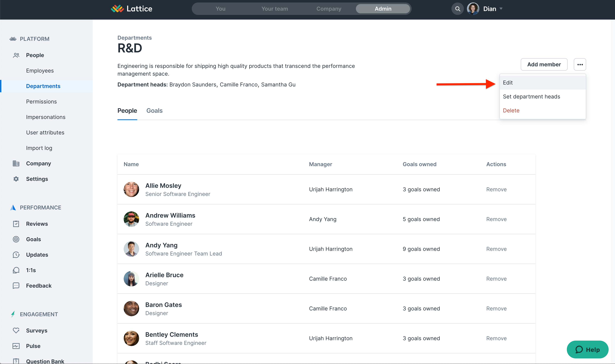Open Import log in the sidebar
Viewport: 615px width, 364px height.
tap(39, 148)
